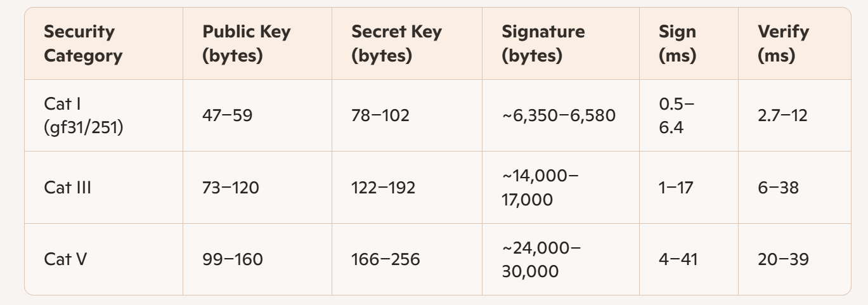
Task: Click the Public Key (bytes) column header
Action: [246, 44]
